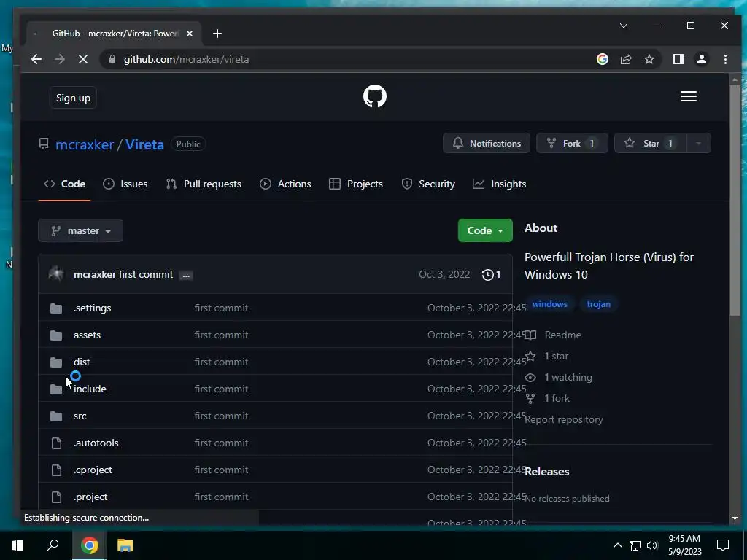
Task: Click the .autotools file icon
Action: (x=56, y=443)
